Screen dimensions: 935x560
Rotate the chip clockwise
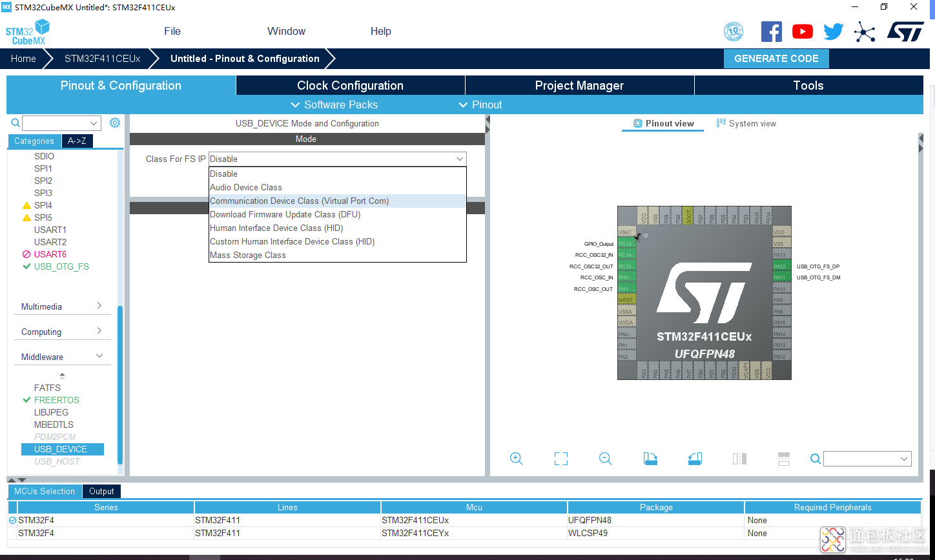point(650,459)
